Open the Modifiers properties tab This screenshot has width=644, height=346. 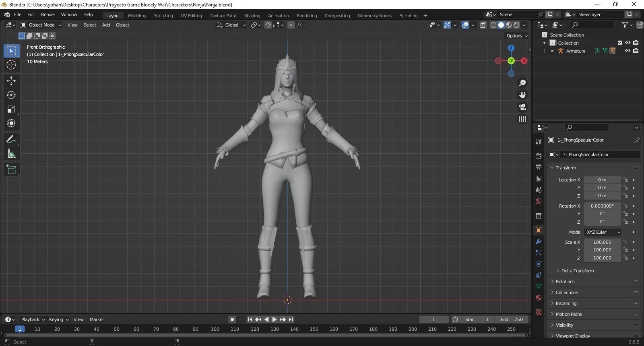click(539, 241)
